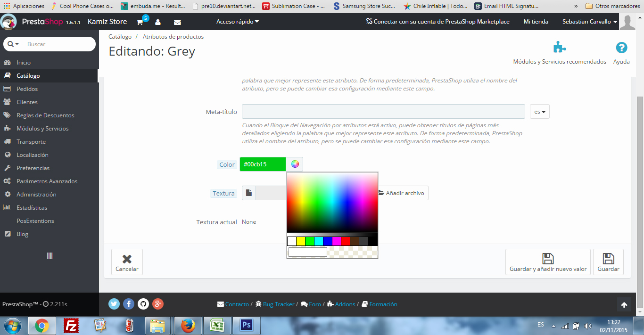Pick the yellow swatch in color picker
The width and height of the screenshot is (644, 335).
(301, 241)
